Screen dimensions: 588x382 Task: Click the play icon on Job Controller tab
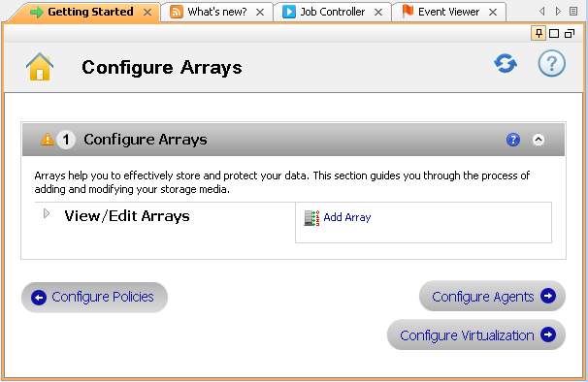[289, 12]
